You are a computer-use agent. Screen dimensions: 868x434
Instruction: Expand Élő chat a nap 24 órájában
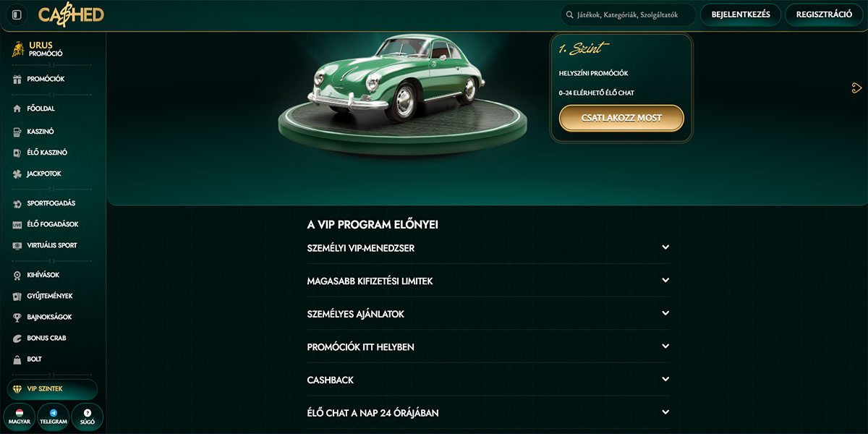(x=488, y=413)
